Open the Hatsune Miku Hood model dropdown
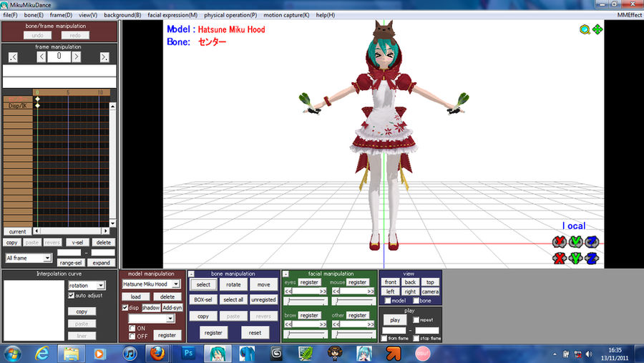 pos(176,284)
